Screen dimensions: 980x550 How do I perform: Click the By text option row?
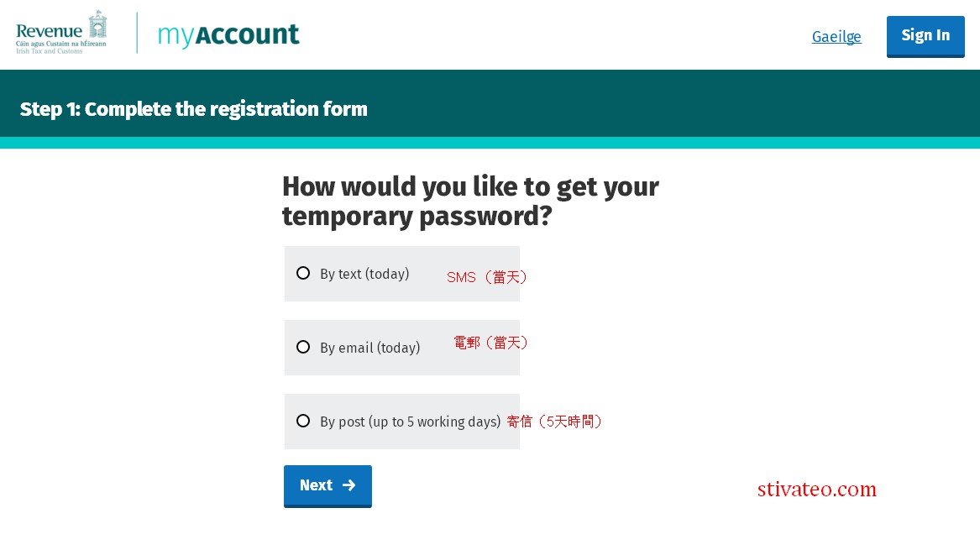(401, 273)
